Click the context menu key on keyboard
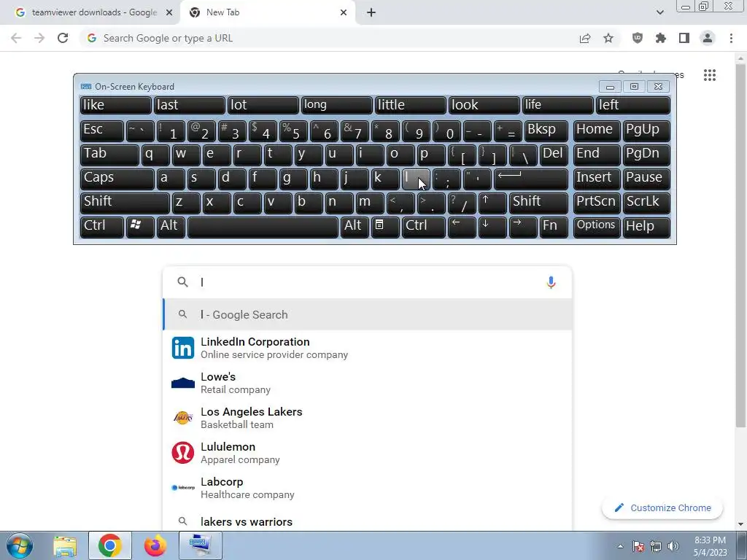 coord(385,226)
